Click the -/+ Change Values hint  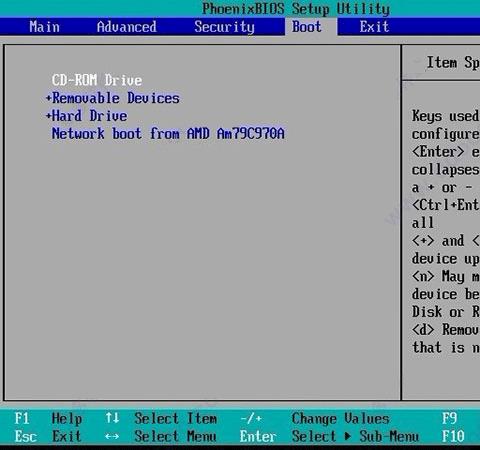[315, 419]
